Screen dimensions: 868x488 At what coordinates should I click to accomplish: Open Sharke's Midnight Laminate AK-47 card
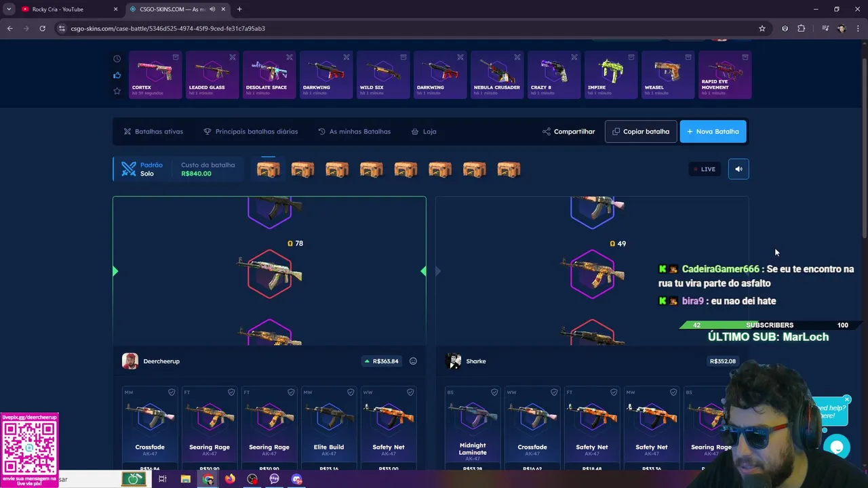point(473,428)
